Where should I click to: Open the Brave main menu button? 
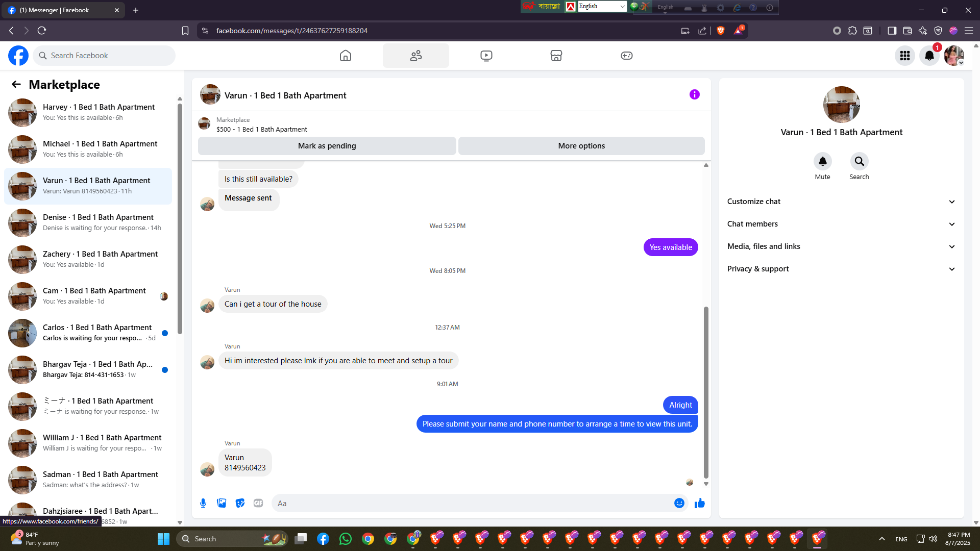tap(969, 31)
